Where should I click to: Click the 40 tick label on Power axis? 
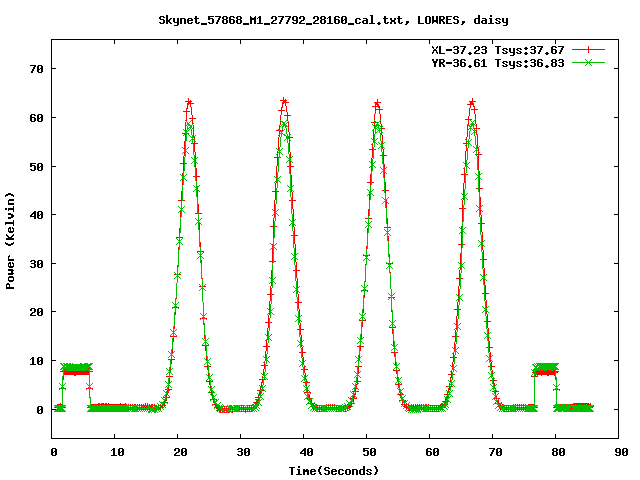[x=36, y=215]
